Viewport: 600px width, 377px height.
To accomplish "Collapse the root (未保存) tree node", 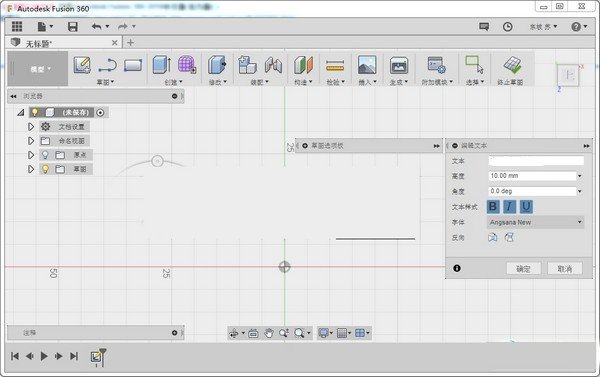I will coord(21,112).
